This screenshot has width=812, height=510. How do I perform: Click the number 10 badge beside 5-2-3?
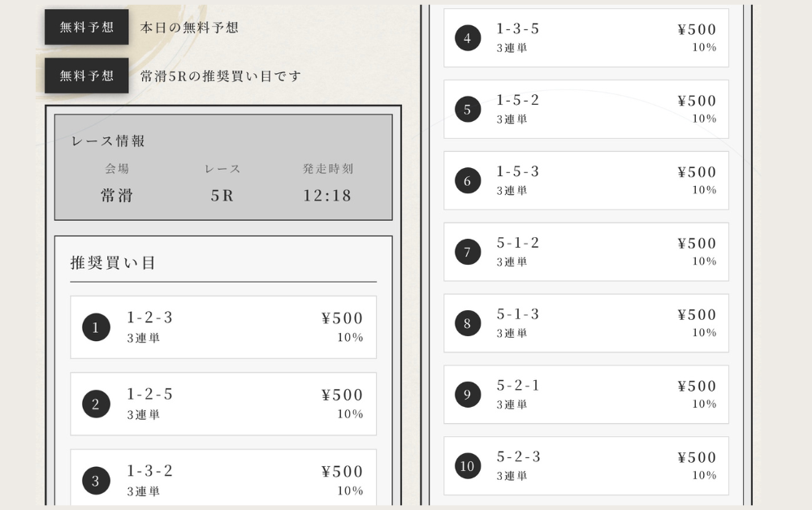(468, 465)
